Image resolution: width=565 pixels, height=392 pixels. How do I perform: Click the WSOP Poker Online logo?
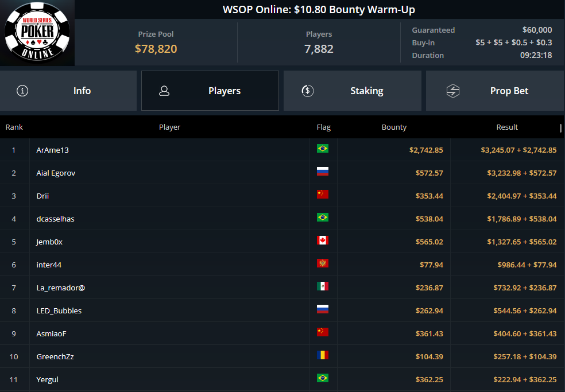click(37, 33)
